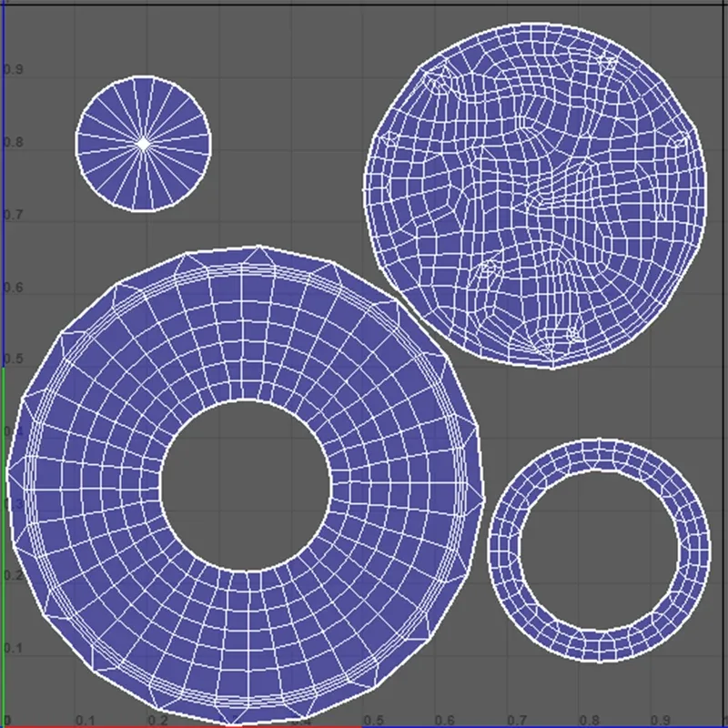Click the vertical axis label 0.6
This screenshot has width=728, height=728.
tap(13, 287)
